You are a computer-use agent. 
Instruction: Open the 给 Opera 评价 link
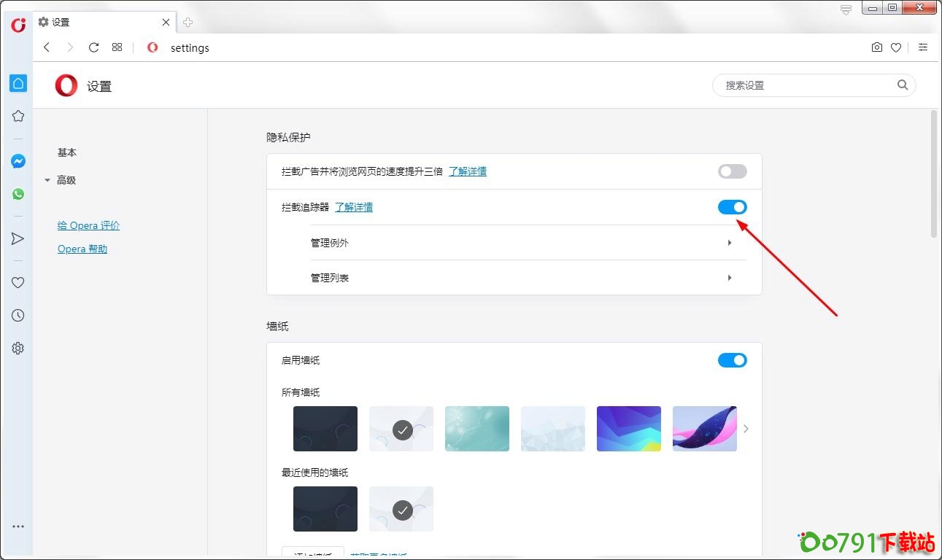88,225
